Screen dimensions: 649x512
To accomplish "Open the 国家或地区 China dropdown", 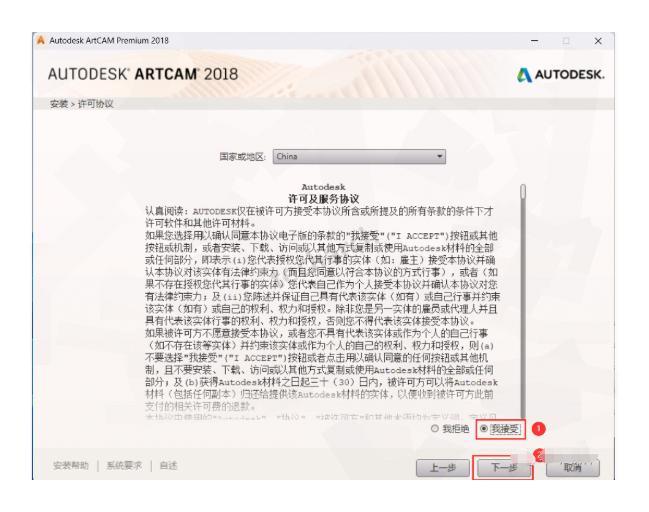I will [x=359, y=156].
